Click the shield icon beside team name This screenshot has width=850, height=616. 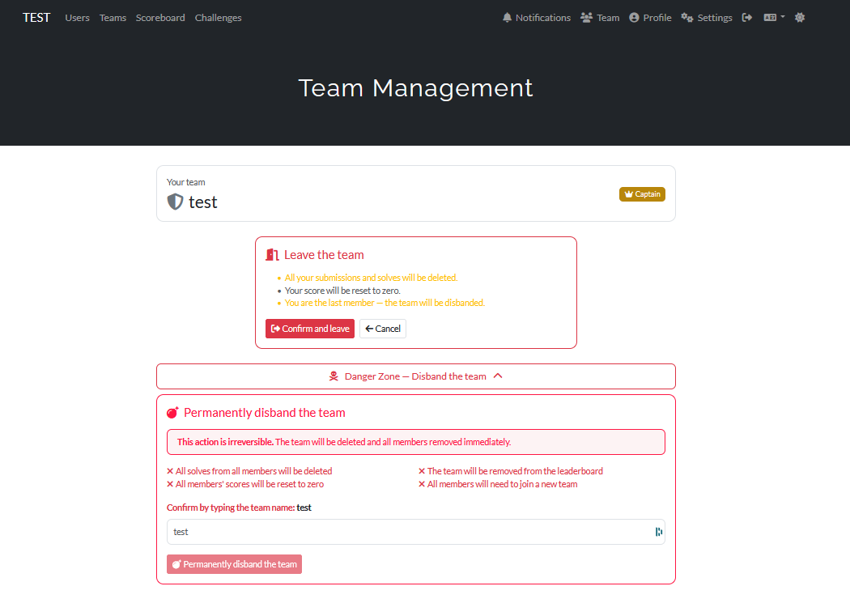point(175,202)
